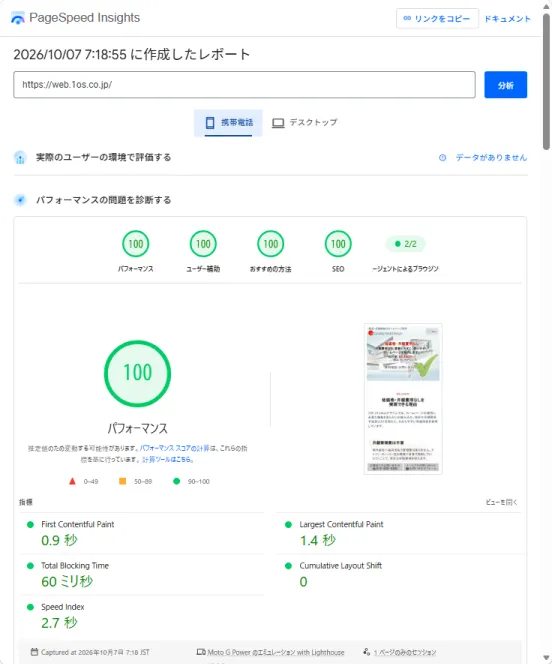The width and height of the screenshot is (552, 664).
Task: Click the 2/2 agent browsing badge
Action: pos(406,244)
